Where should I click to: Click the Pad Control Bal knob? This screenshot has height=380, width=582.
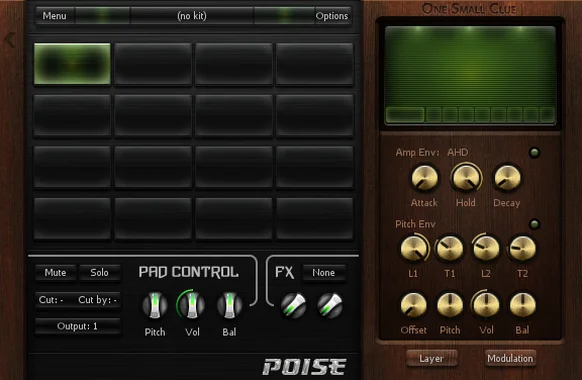[x=229, y=305]
